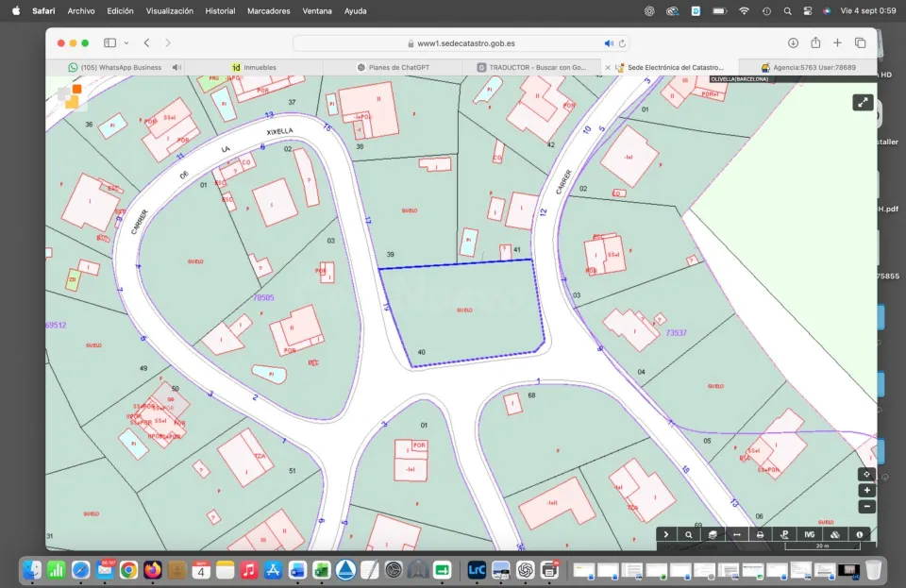Select the distance measure tool

tap(737, 534)
